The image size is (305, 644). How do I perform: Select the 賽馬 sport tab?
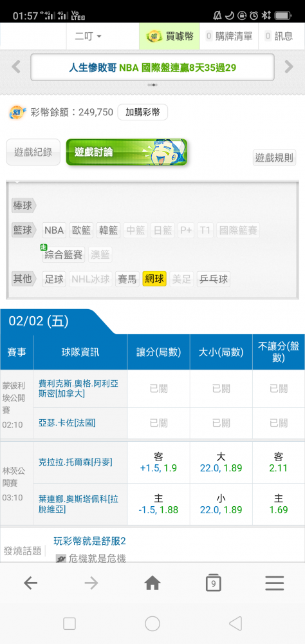[127, 279]
